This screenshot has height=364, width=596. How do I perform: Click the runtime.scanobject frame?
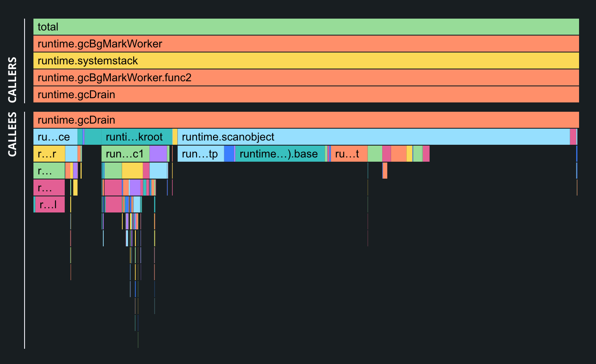click(x=373, y=137)
